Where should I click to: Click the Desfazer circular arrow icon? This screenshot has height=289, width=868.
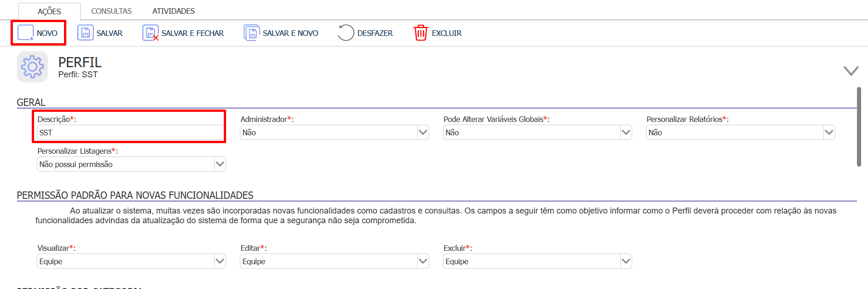pos(346,33)
